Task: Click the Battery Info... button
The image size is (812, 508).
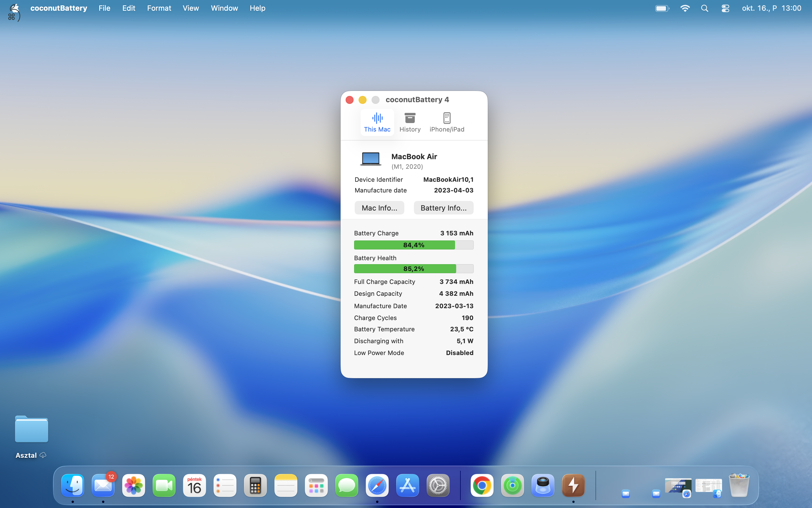Action: point(443,208)
